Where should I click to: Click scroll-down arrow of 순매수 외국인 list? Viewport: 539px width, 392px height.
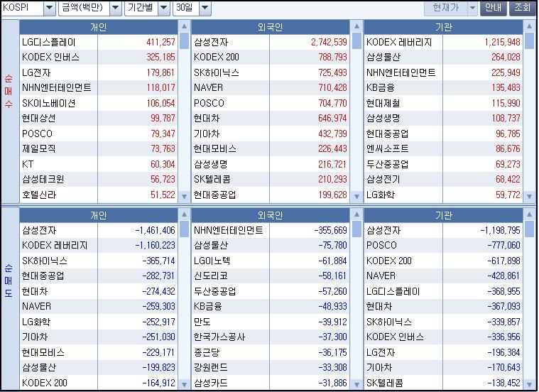click(356, 196)
